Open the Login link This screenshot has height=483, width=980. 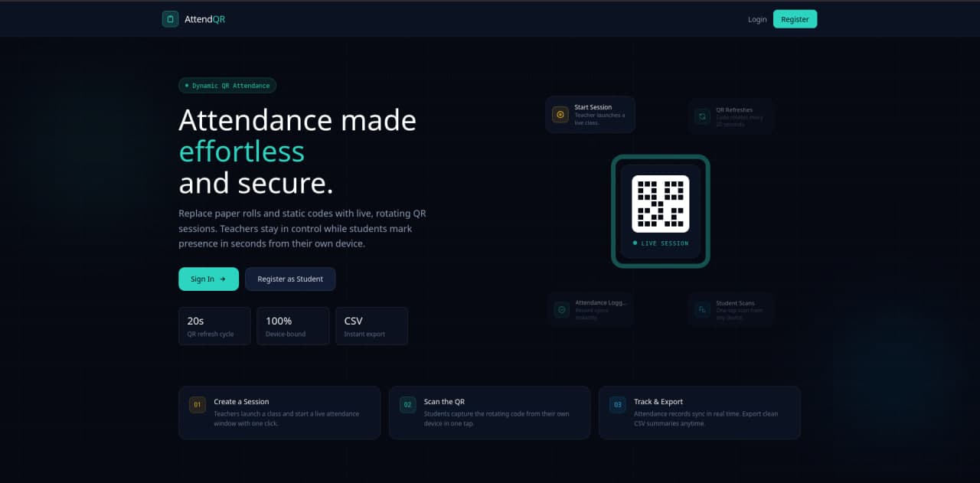pos(757,19)
